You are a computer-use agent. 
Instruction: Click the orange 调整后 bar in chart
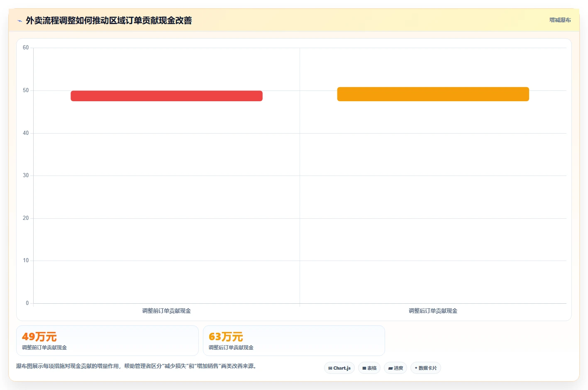[433, 94]
